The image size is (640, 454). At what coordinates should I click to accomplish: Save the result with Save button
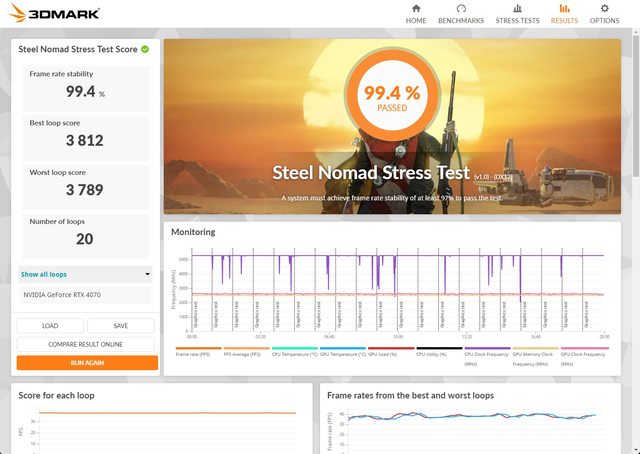pyautogui.click(x=120, y=326)
